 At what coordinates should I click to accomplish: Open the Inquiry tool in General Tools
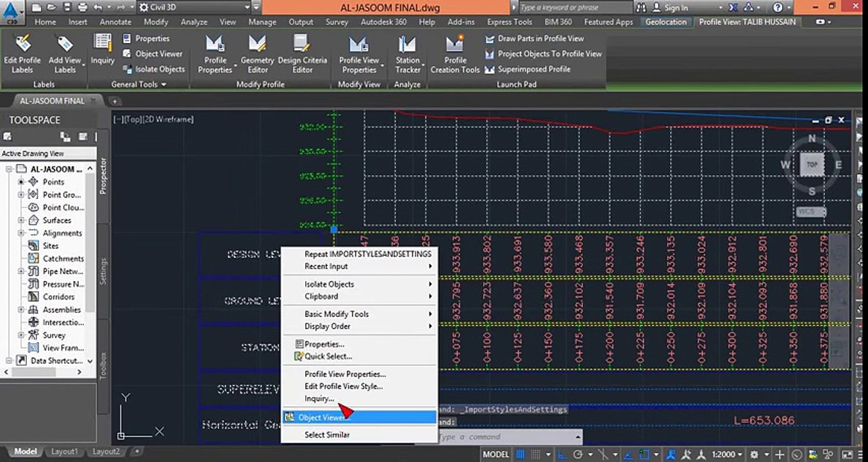tap(103, 50)
